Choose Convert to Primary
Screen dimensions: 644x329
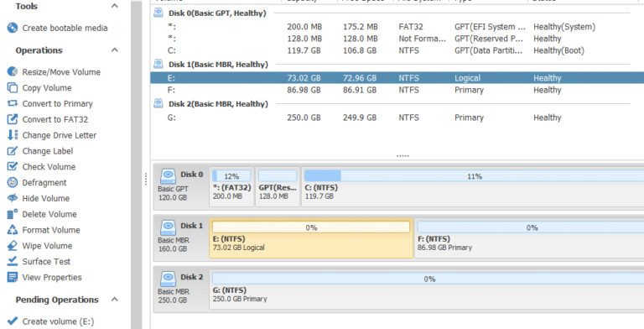pyautogui.click(x=58, y=103)
